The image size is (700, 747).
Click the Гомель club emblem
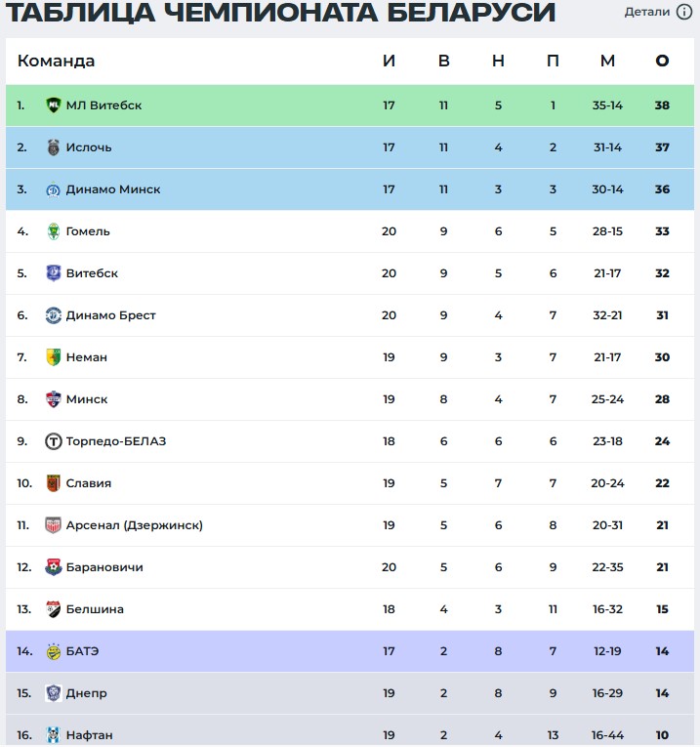[54, 231]
